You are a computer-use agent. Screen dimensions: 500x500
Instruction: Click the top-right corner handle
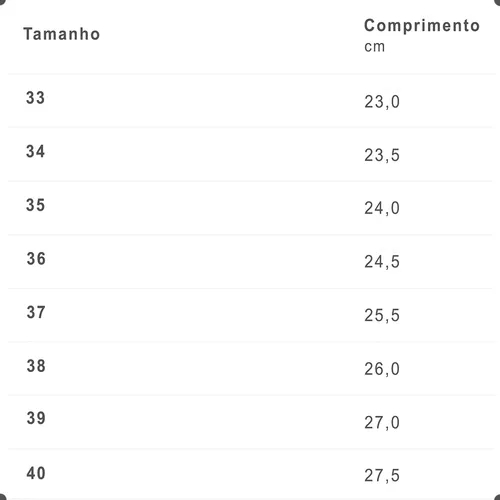point(497,2)
